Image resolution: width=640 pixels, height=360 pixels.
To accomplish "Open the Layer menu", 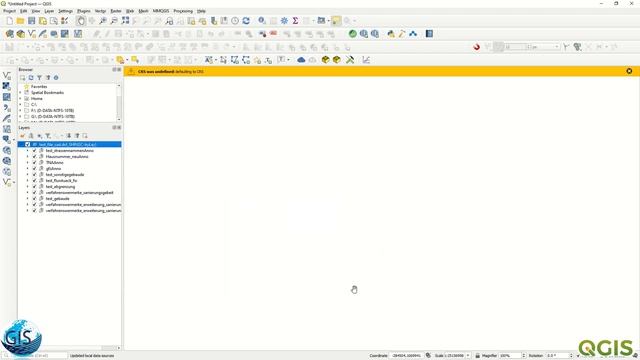I will click(49, 11).
